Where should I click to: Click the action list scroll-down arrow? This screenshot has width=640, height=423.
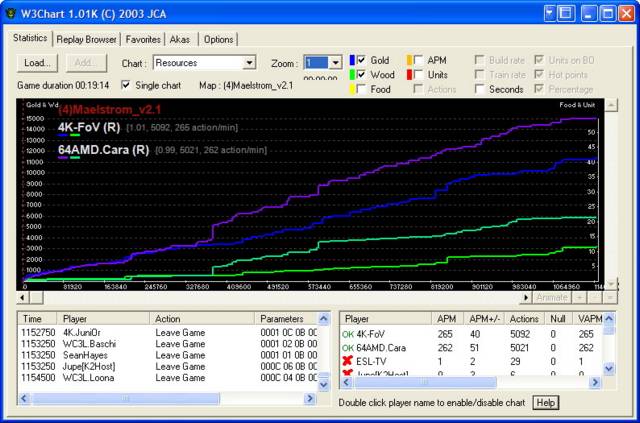[324, 384]
